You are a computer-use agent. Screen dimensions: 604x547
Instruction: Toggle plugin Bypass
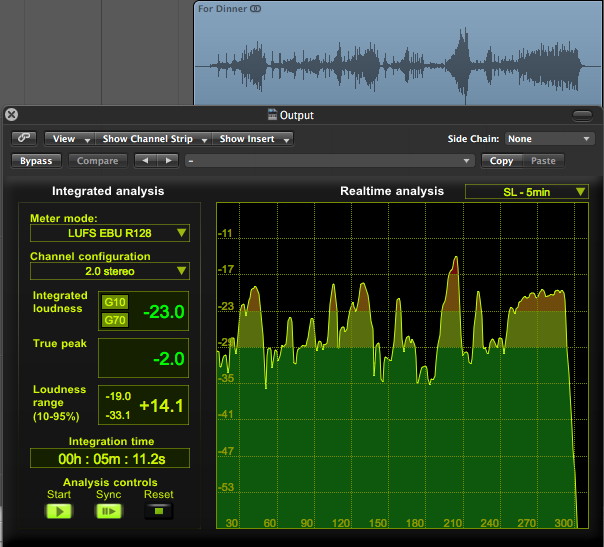coord(36,161)
